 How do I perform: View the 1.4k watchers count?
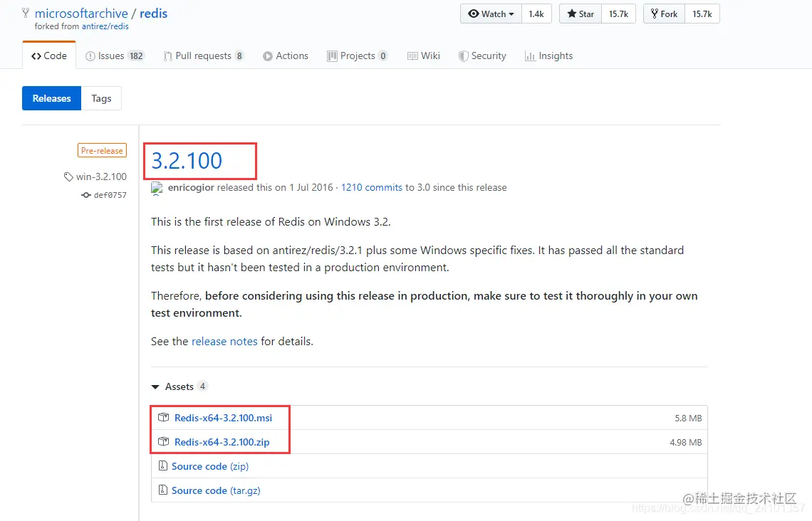(x=536, y=14)
